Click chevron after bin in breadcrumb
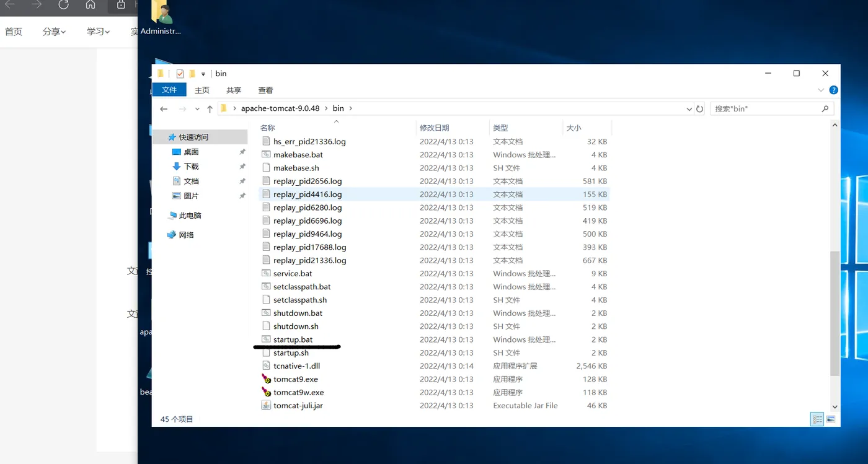Viewport: 868px width, 464px height. click(350, 108)
